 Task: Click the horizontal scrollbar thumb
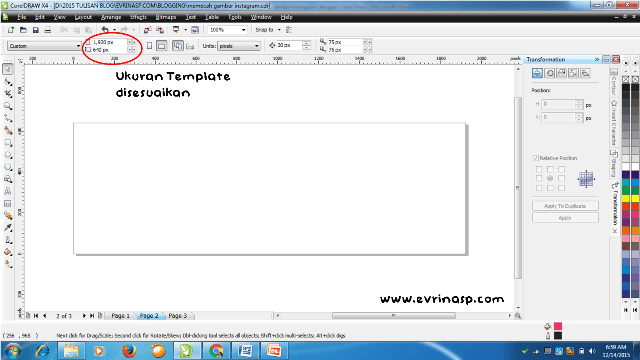tap(393, 316)
